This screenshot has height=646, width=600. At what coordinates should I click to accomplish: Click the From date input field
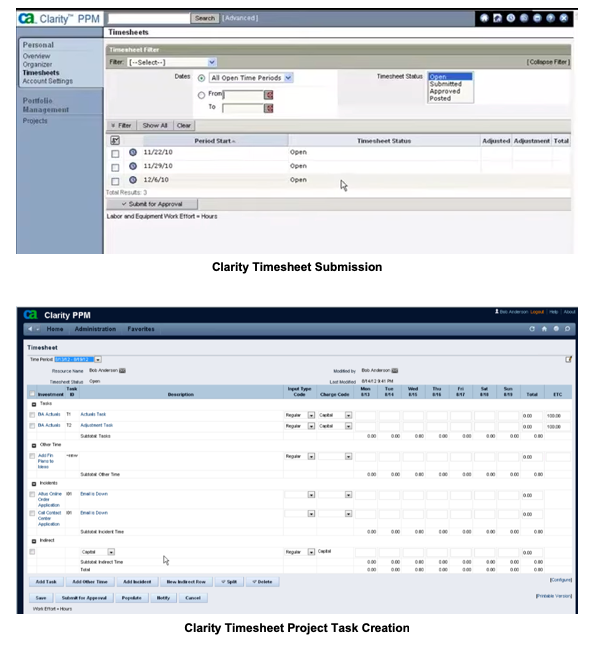[244, 95]
